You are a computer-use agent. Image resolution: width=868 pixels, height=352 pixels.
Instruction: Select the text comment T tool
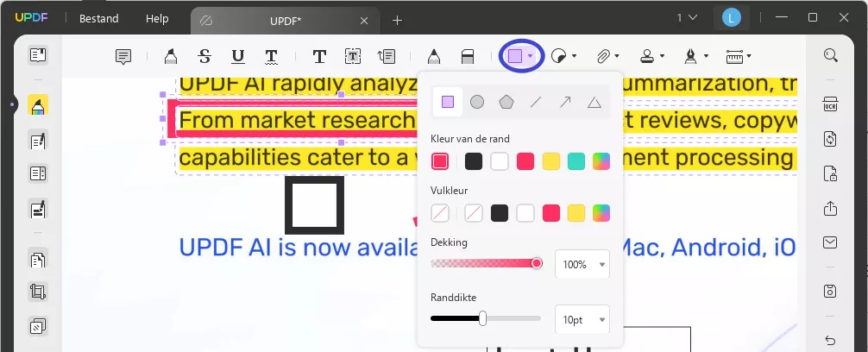pos(319,56)
